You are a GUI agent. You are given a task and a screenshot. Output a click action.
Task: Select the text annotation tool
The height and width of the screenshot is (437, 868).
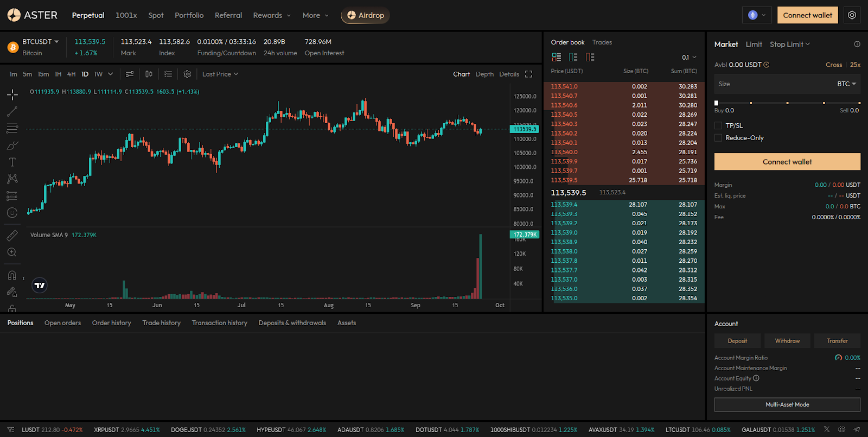[12, 162]
